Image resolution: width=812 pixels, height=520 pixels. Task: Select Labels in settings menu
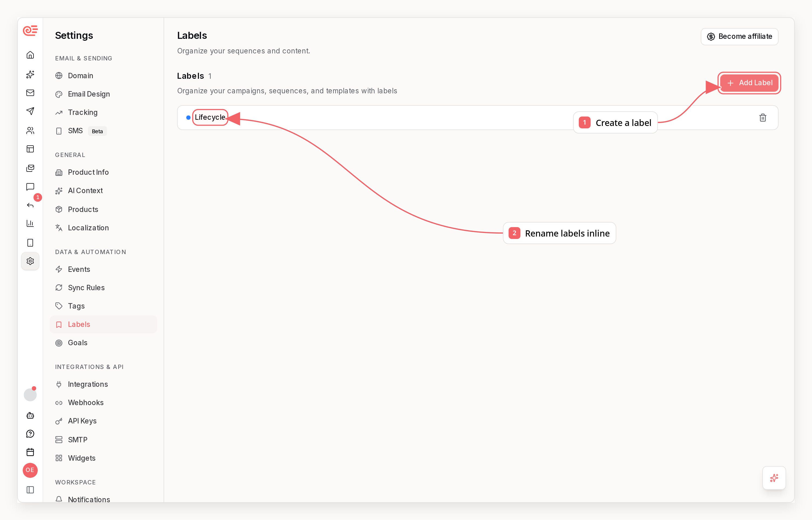(x=103, y=324)
